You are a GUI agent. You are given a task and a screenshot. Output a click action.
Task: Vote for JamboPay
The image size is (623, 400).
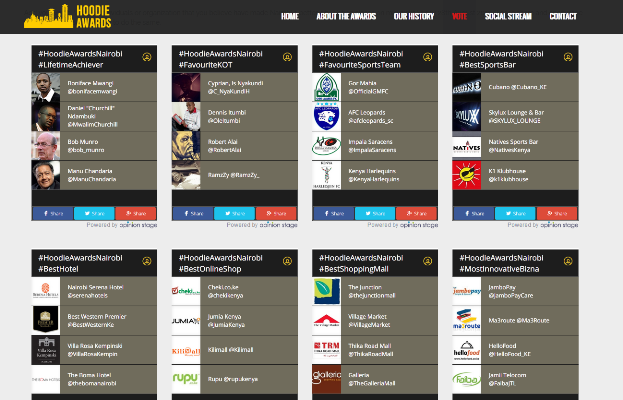click(515, 291)
